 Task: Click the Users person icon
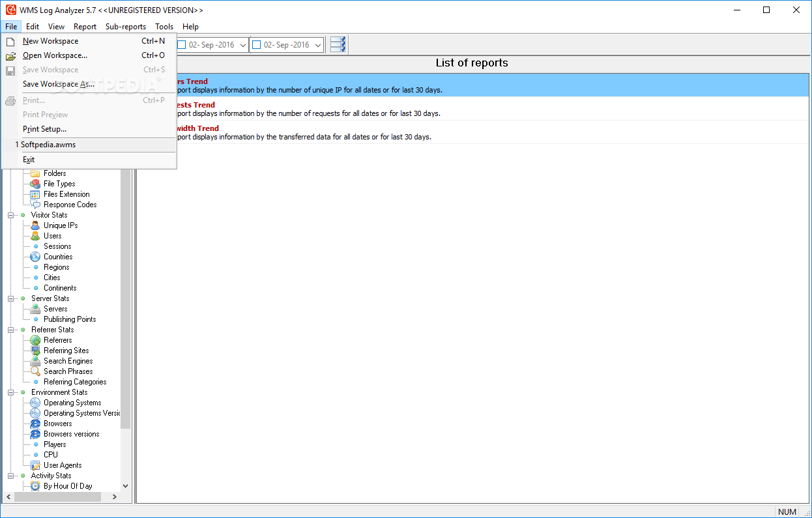(35, 236)
